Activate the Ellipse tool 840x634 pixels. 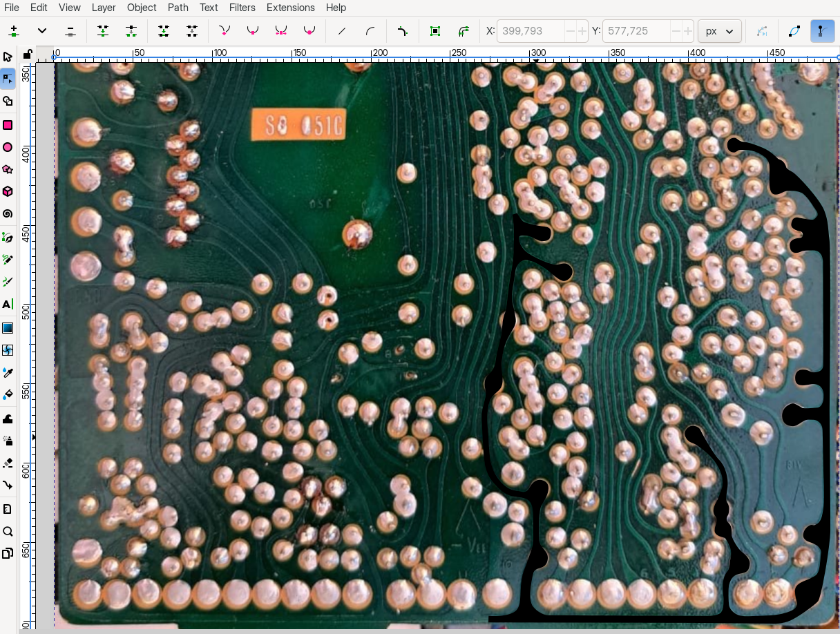coord(8,147)
